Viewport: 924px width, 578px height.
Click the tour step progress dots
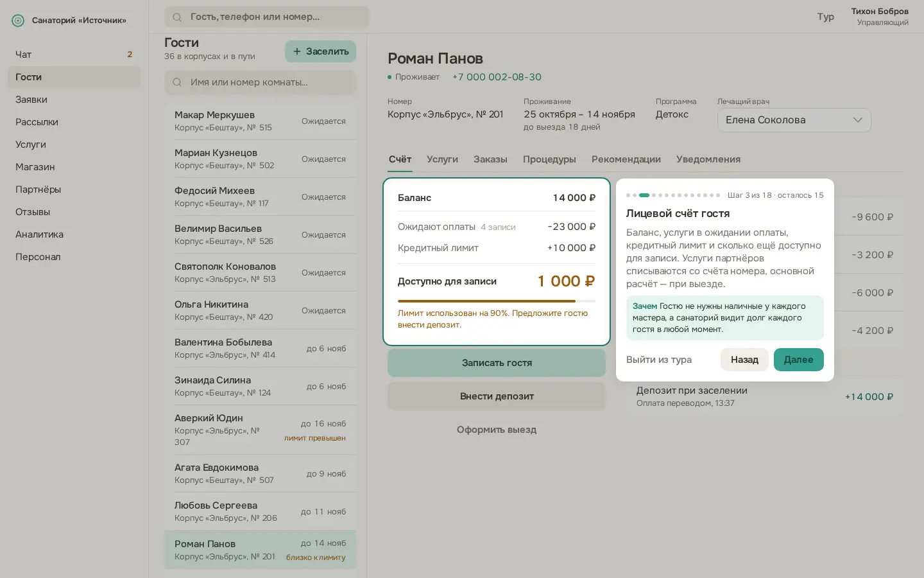pos(673,195)
